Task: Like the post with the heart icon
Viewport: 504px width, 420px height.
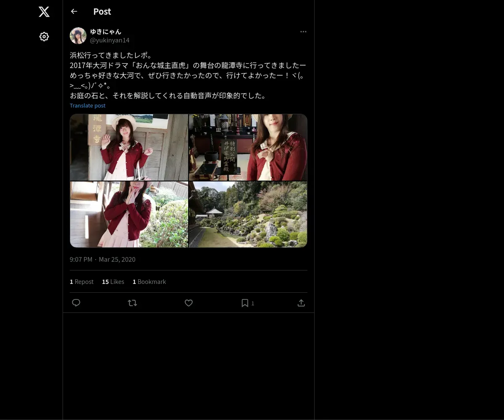Action: pyautogui.click(x=189, y=303)
